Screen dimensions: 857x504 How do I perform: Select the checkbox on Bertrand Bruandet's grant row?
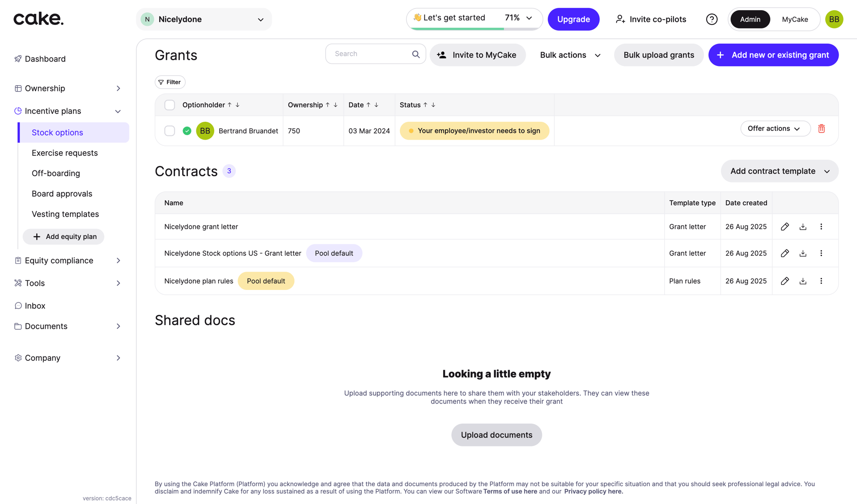coord(170,131)
